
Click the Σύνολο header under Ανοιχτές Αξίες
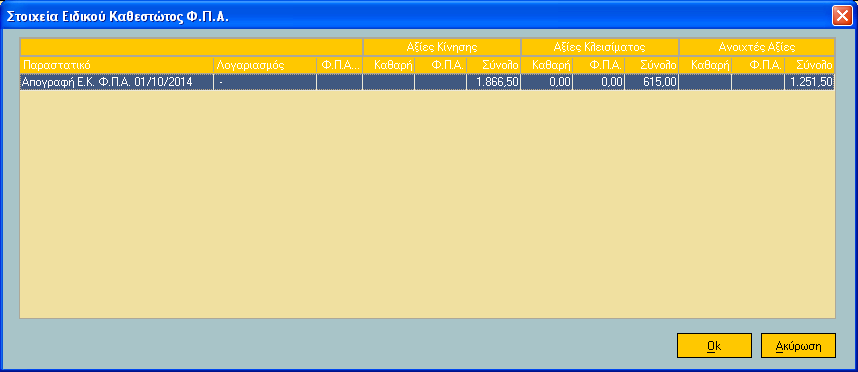coord(810,65)
